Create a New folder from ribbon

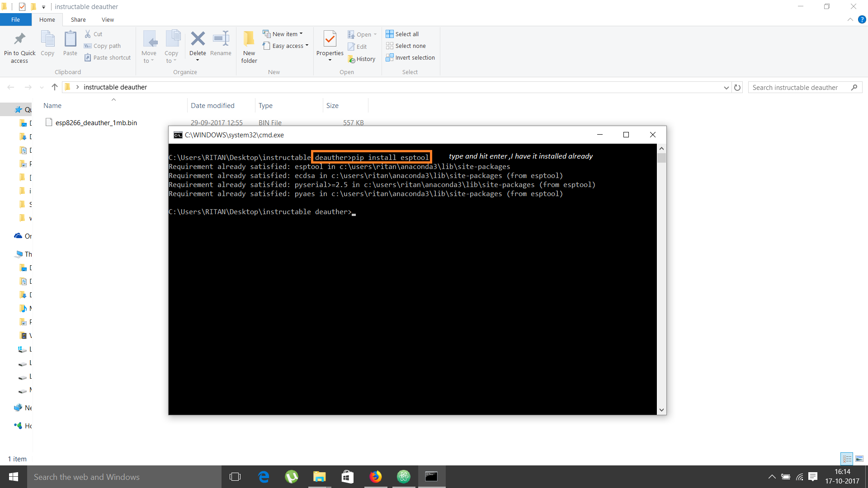point(249,46)
